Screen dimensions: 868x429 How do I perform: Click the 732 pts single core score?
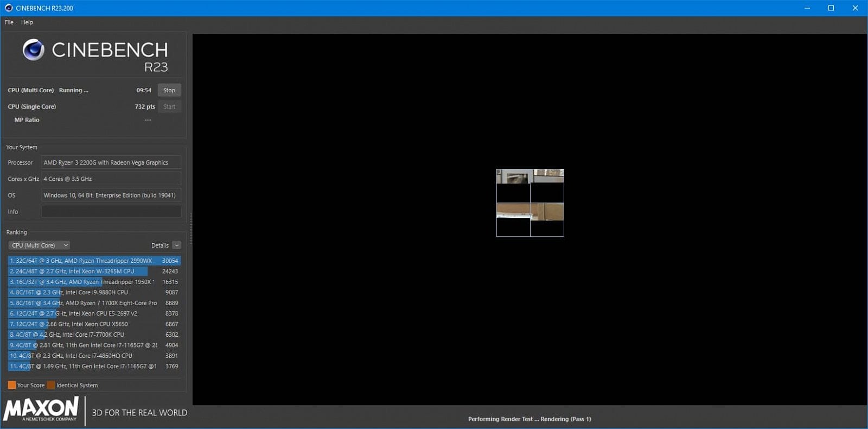tap(145, 106)
